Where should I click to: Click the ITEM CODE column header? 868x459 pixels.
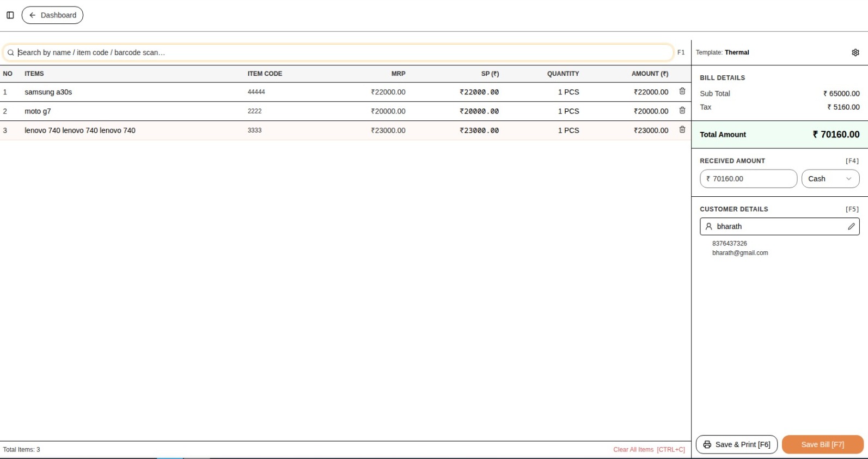pyautogui.click(x=265, y=74)
